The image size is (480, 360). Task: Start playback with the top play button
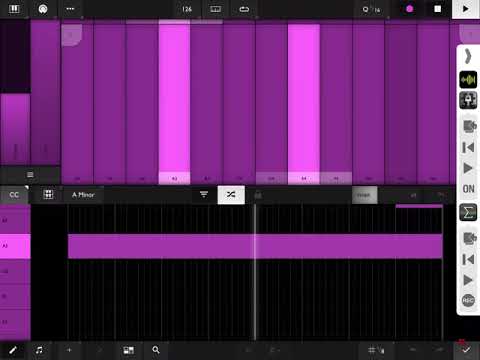[465, 9]
